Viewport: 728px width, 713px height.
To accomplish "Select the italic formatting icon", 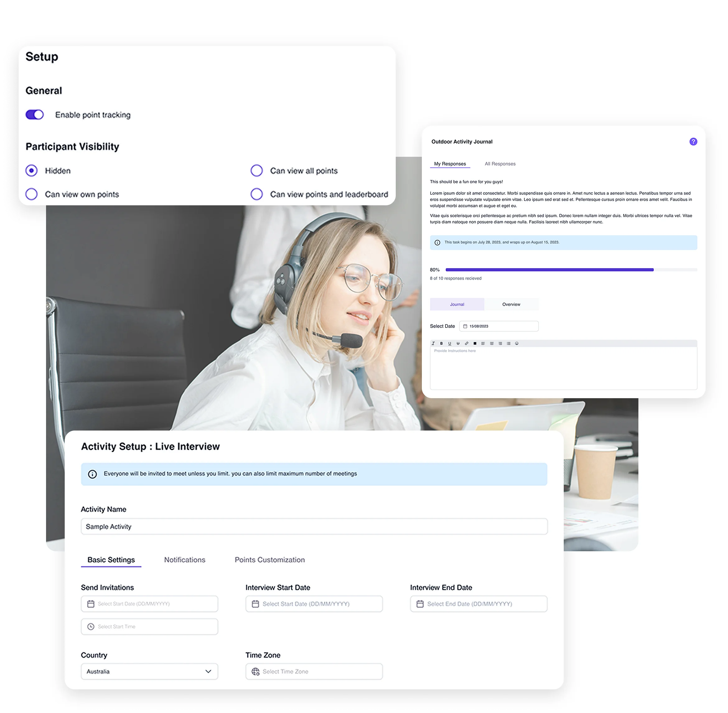I will pos(433,343).
